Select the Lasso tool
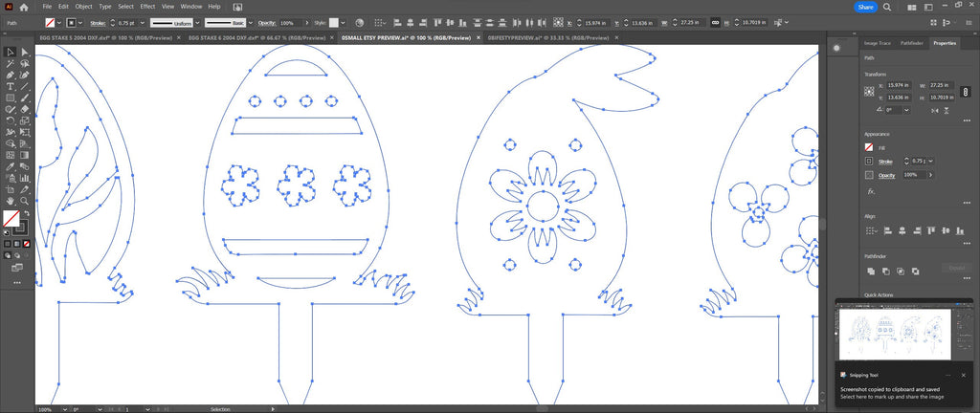Image resolution: width=980 pixels, height=413 pixels. coord(25,64)
